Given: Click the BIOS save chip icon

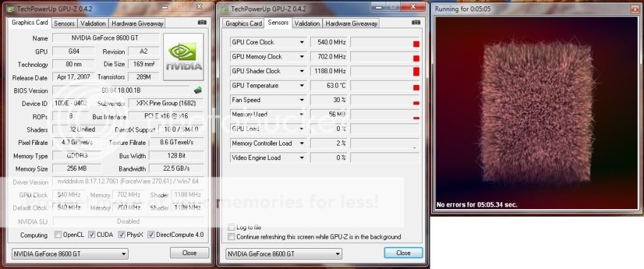Looking at the screenshot, I should (198, 90).
